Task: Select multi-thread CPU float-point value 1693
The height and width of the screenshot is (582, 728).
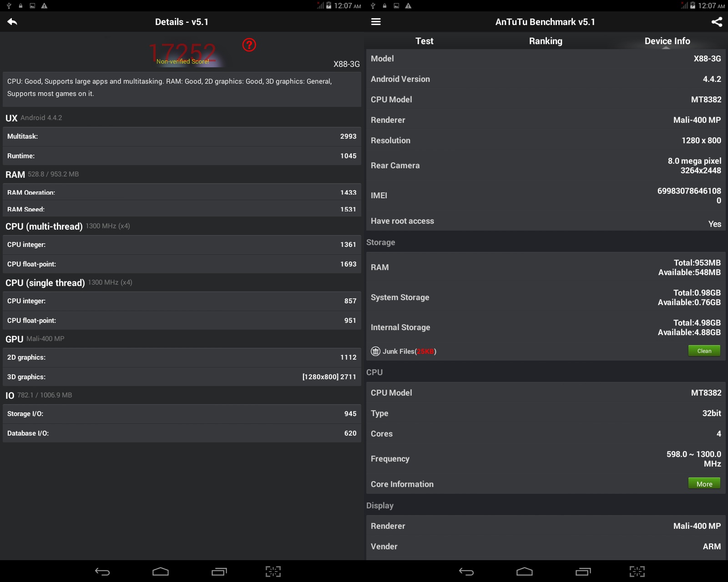Action: pyautogui.click(x=348, y=264)
